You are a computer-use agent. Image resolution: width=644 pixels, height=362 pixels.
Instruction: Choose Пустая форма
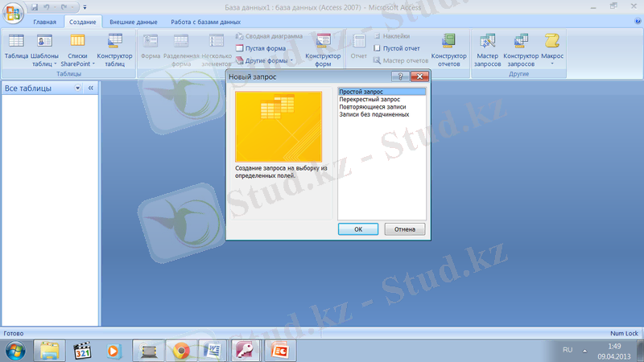261,48
